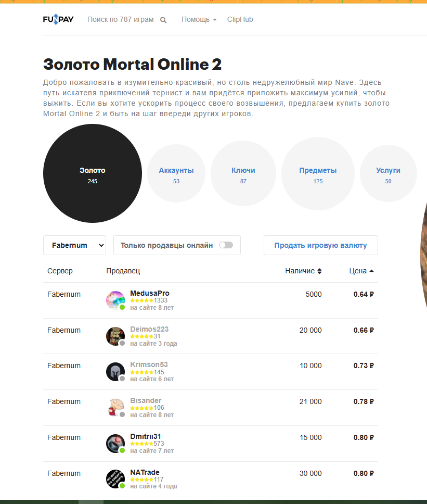Click the 21 000 stock amount
The width and height of the screenshot is (427, 504).
click(310, 401)
